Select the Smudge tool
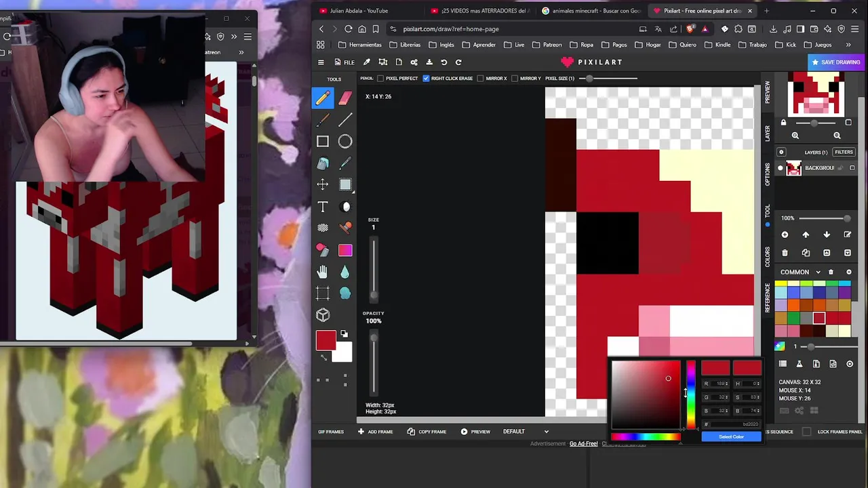The image size is (868, 488). pos(345,293)
